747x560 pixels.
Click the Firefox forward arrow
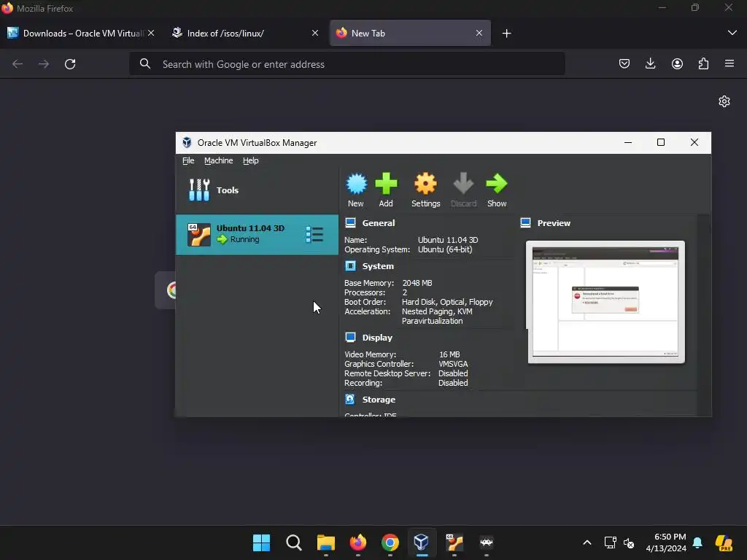click(x=44, y=64)
